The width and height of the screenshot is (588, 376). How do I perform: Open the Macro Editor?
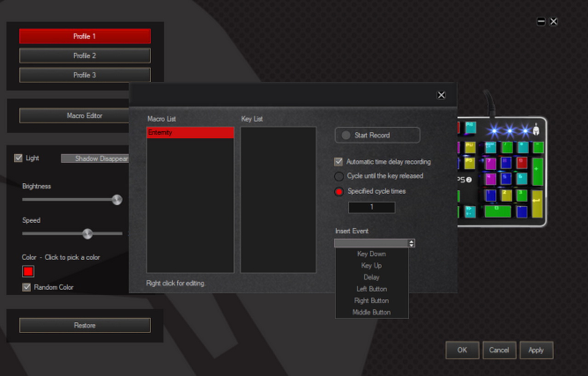click(74, 116)
